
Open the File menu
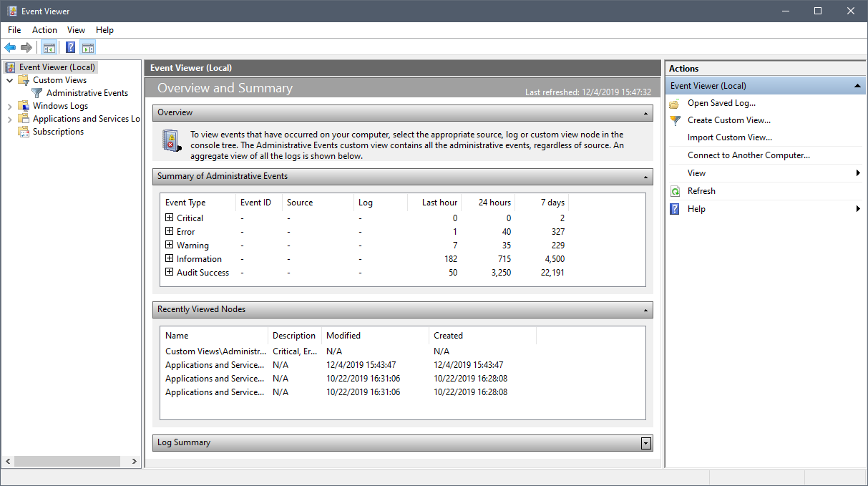tap(14, 30)
